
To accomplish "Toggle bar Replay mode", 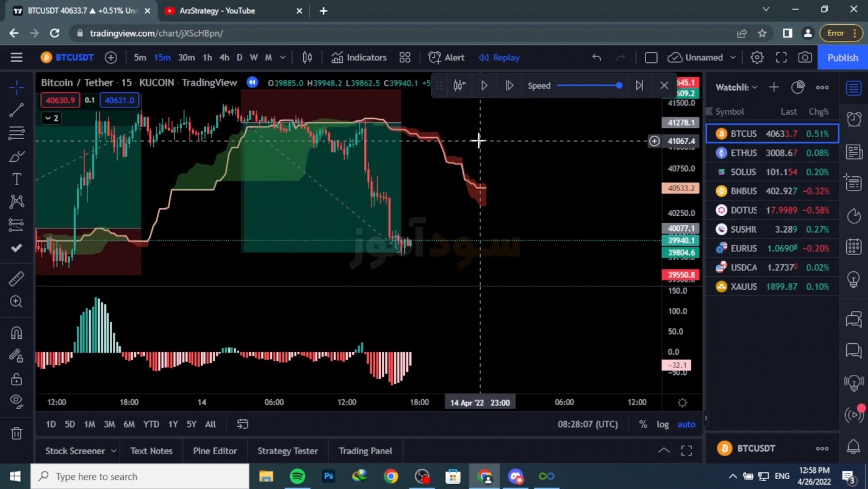I will click(x=499, y=57).
